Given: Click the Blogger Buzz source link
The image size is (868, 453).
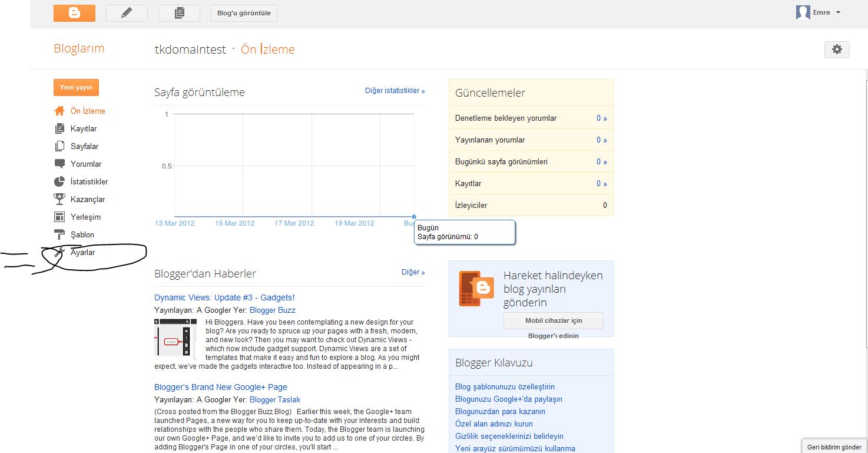Looking at the screenshot, I should (273, 310).
